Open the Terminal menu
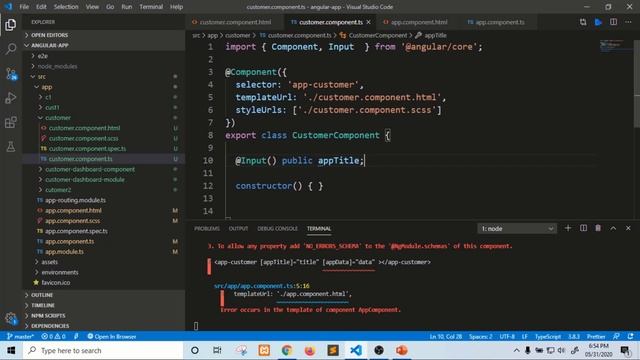The width and height of the screenshot is (640, 360). tap(151, 7)
